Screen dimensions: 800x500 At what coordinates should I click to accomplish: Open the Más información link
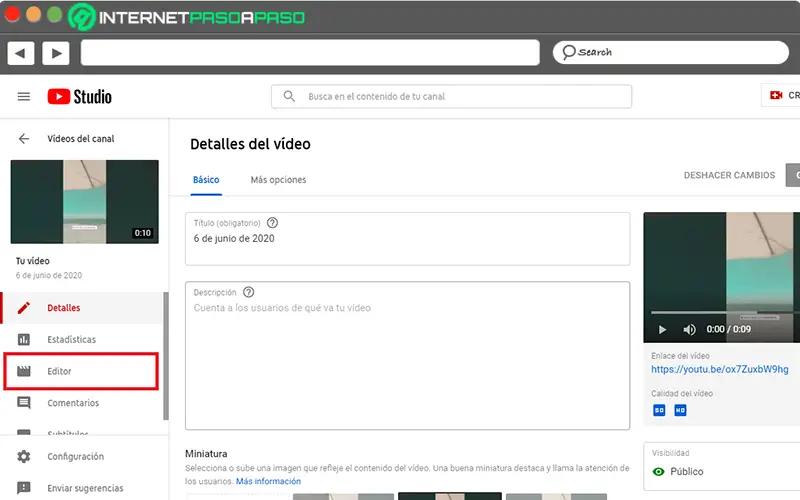click(268, 481)
